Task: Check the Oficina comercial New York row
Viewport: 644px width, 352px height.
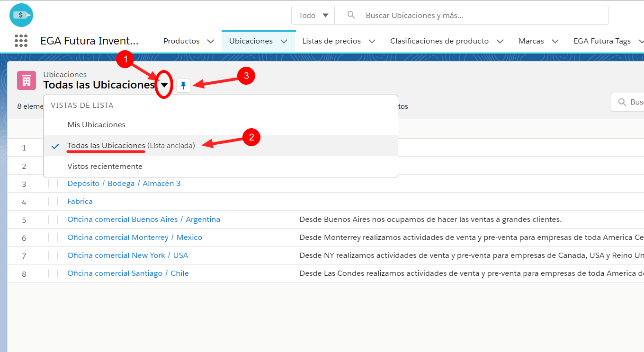Action: pyautogui.click(x=53, y=255)
